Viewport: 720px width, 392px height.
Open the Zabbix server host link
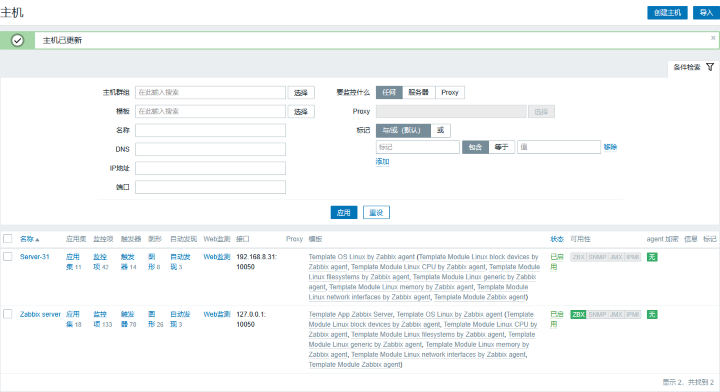pyautogui.click(x=40, y=314)
